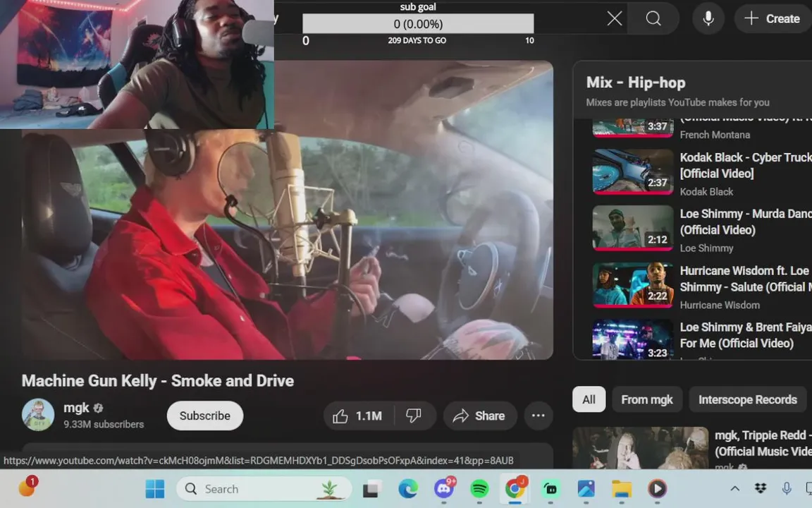The image size is (812, 508).
Task: Open the Windows Start menu
Action: coord(155,489)
